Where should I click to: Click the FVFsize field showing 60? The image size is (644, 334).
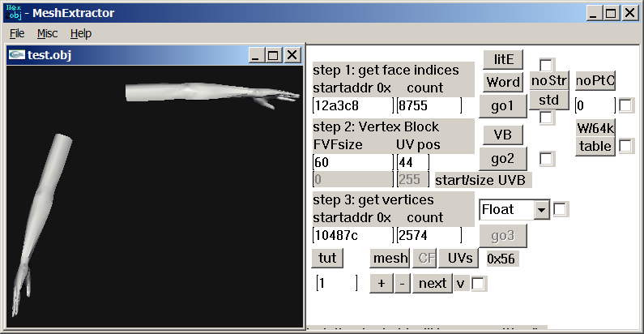tap(353, 162)
